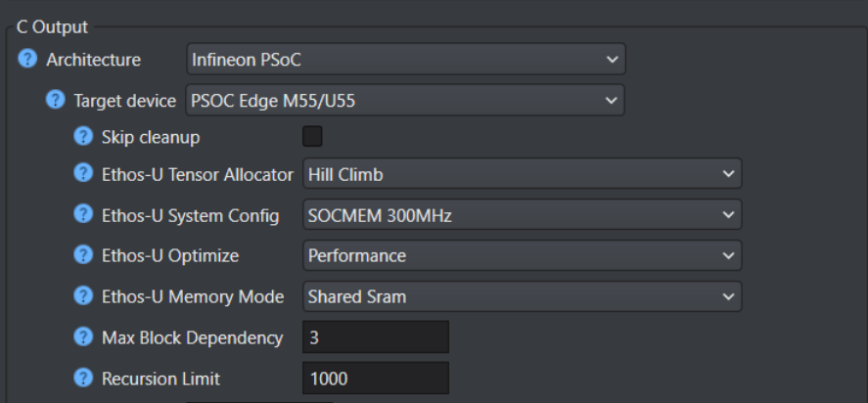Open help for Ethos-U System Config
This screenshot has height=403, width=868.
point(83,215)
